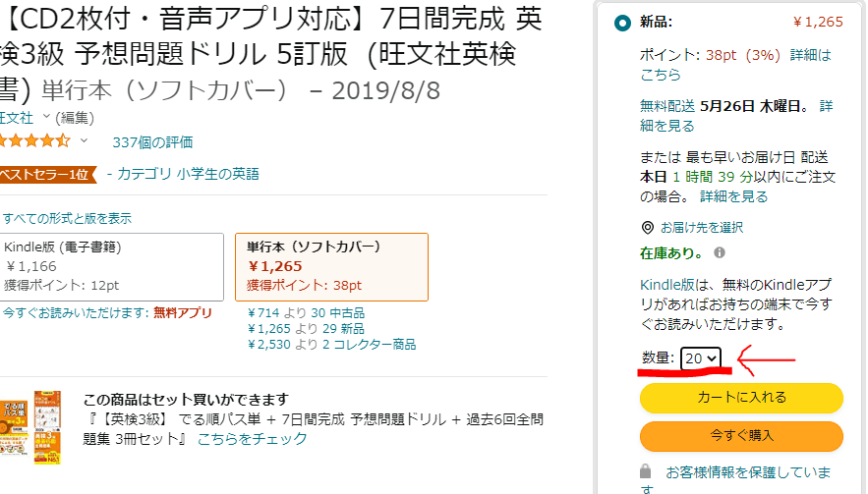Click こちらをチェック set purchase link
868x494 pixels.
click(253, 438)
